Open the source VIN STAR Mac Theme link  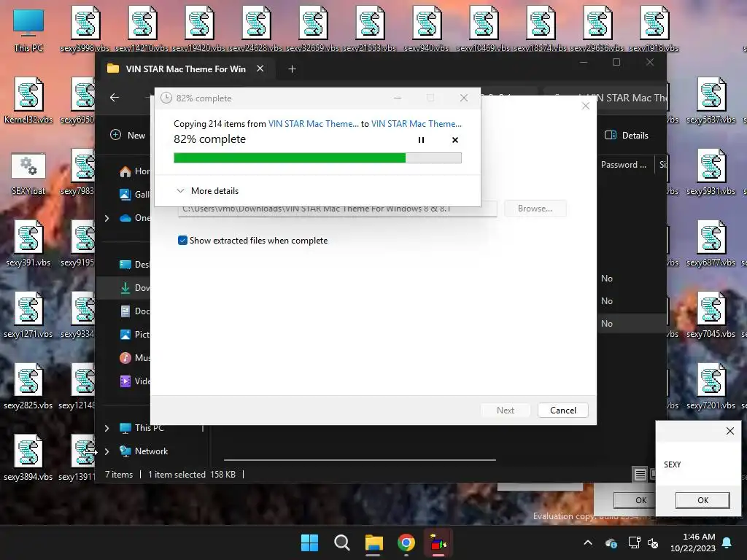pyautogui.click(x=314, y=124)
